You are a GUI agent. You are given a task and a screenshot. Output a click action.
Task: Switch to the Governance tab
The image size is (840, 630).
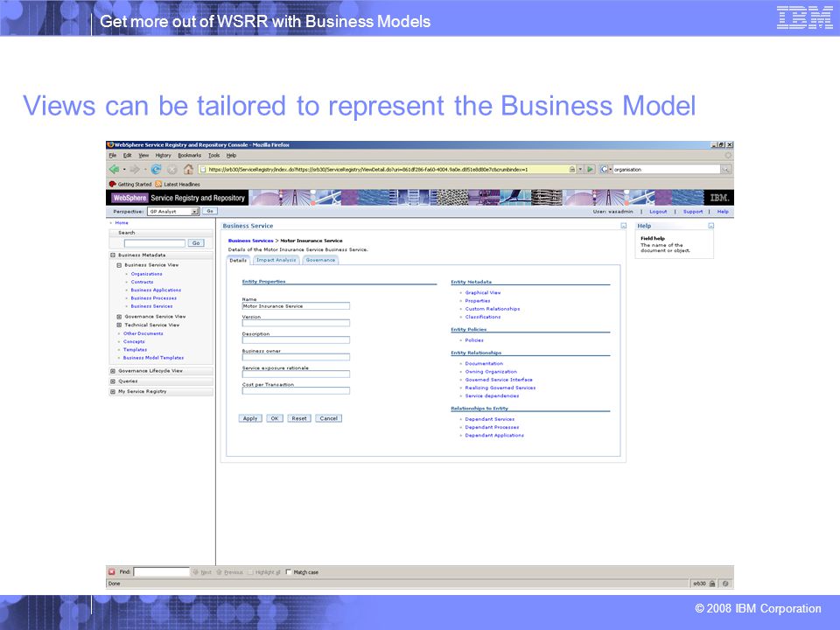pos(320,260)
